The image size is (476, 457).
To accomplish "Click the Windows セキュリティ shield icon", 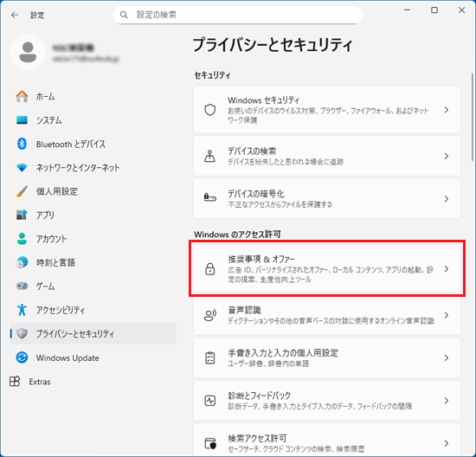I will 209,110.
